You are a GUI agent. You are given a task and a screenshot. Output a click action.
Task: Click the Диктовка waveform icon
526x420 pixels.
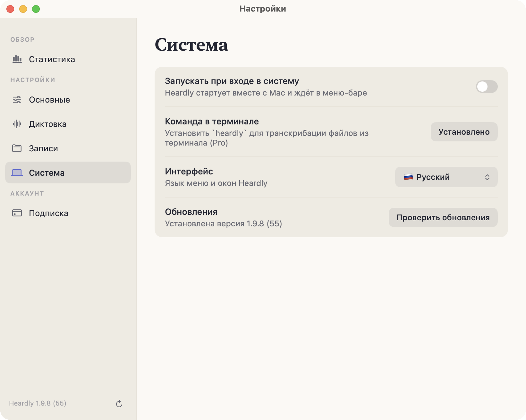(17, 124)
